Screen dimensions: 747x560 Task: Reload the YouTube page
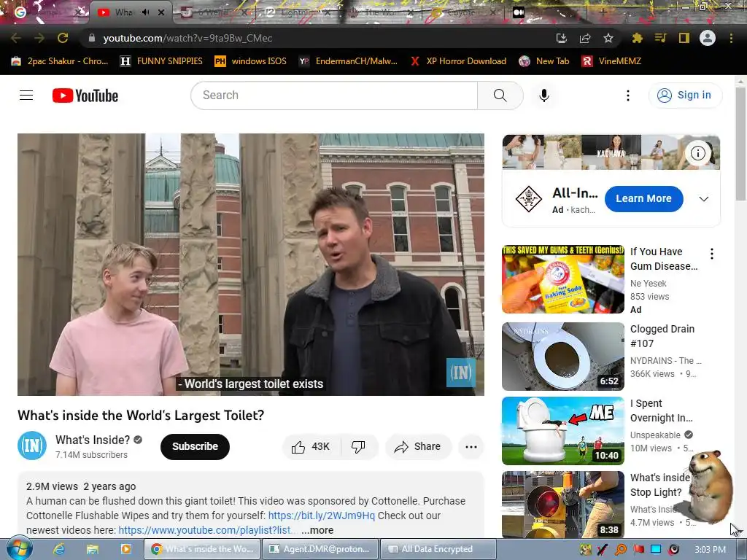pyautogui.click(x=63, y=38)
